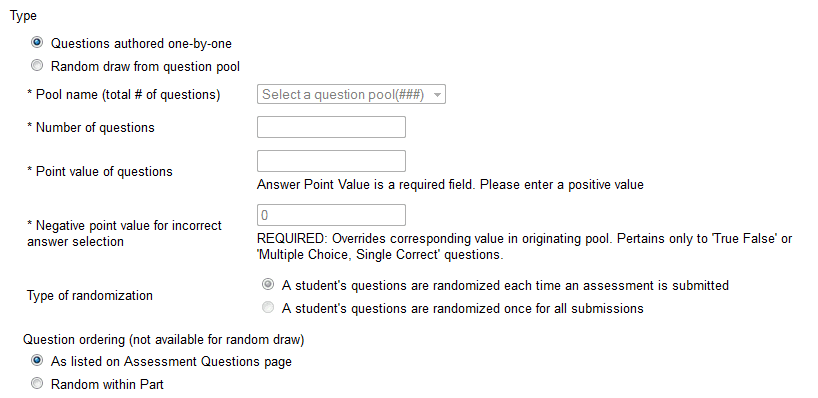Choose Random draw from question pool option
The height and width of the screenshot is (398, 818).
(x=37, y=66)
